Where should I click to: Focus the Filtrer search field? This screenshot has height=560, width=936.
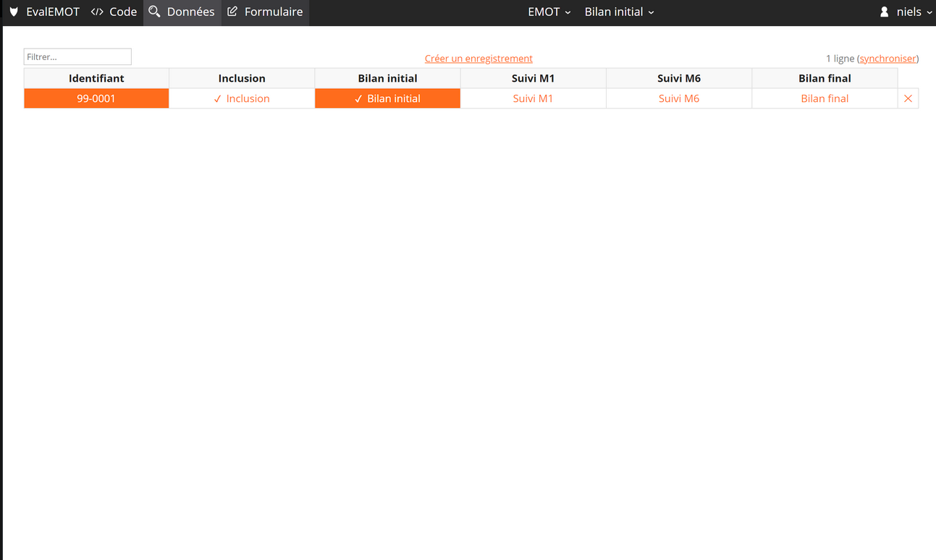(77, 56)
